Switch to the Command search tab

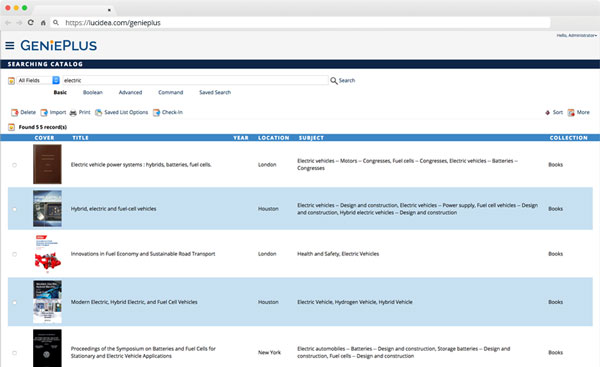tap(171, 92)
